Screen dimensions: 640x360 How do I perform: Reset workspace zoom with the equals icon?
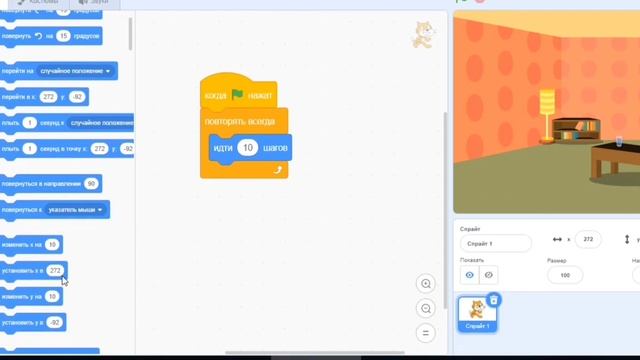pos(426,333)
